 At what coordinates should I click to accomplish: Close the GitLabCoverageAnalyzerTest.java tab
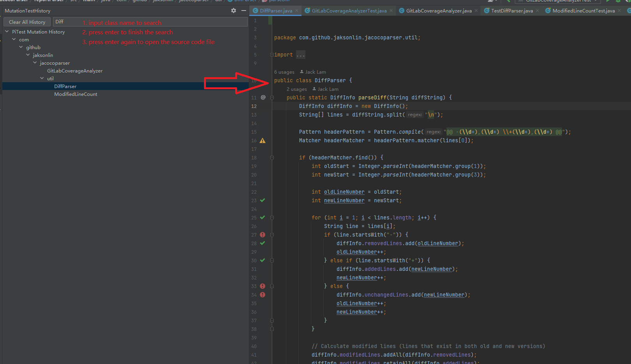pos(391,11)
